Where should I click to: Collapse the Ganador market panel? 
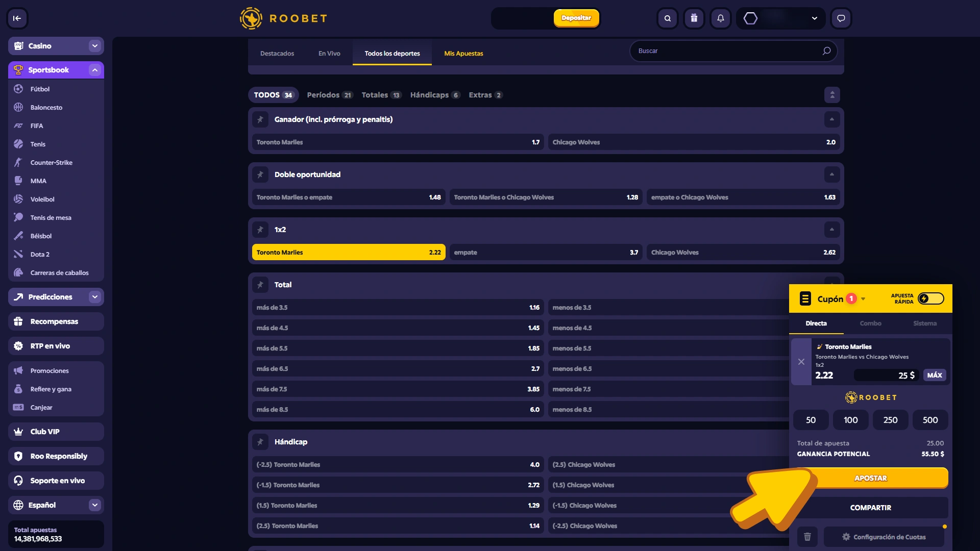tap(832, 119)
